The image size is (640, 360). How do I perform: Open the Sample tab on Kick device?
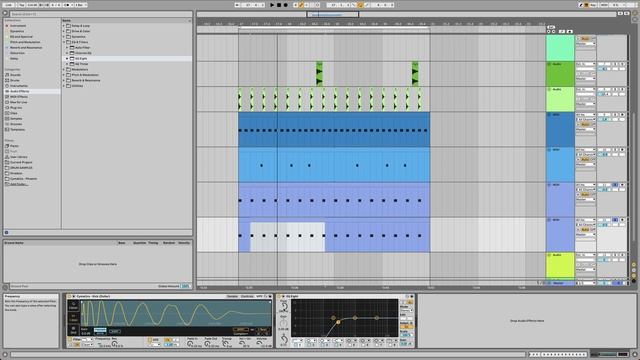pos(232,296)
